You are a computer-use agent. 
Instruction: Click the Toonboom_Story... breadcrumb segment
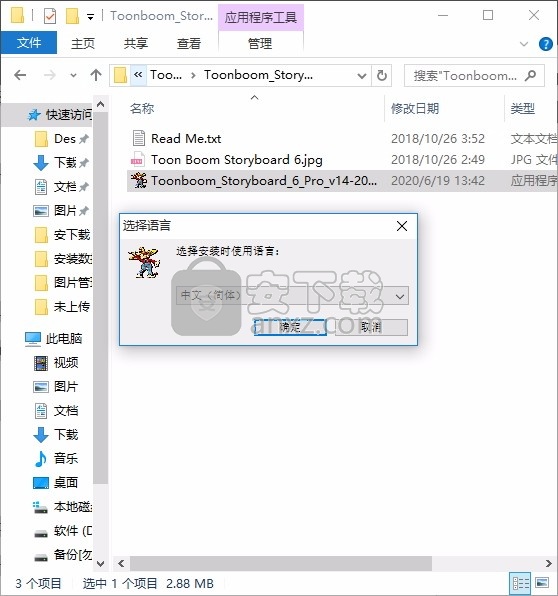point(258,75)
